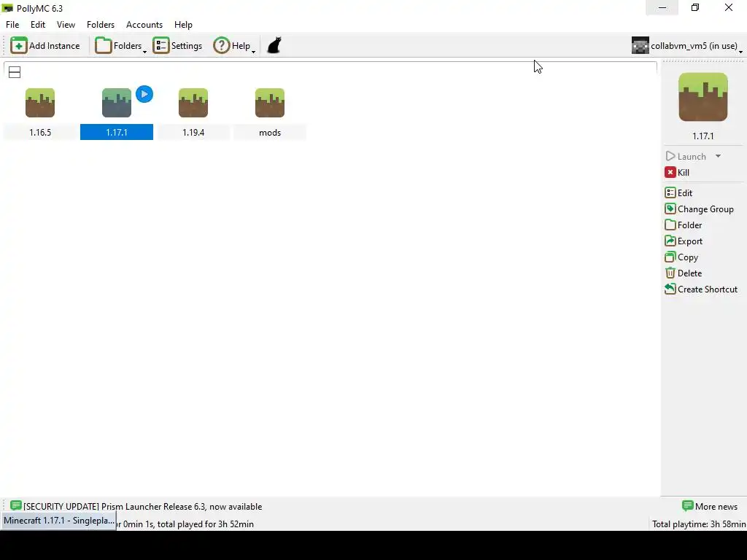The image size is (747, 560).
Task: Open the collabvm_vm5 account dropdown
Action: point(687,46)
